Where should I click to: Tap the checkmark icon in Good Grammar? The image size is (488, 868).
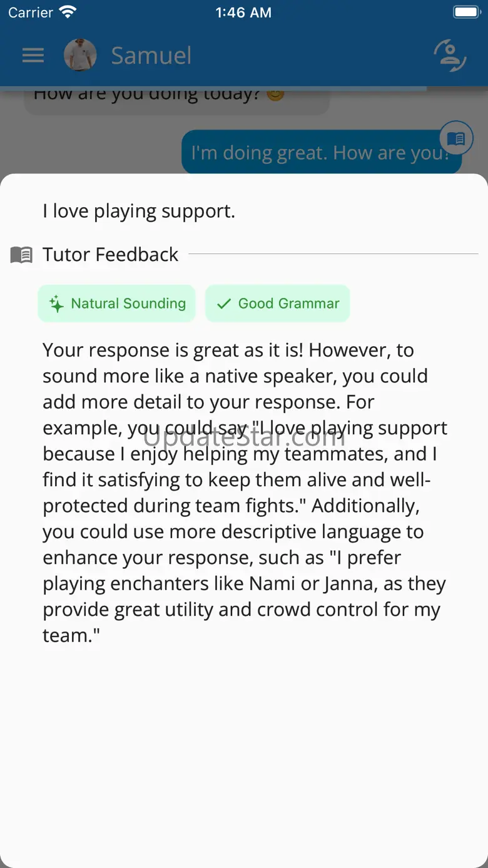[223, 304]
